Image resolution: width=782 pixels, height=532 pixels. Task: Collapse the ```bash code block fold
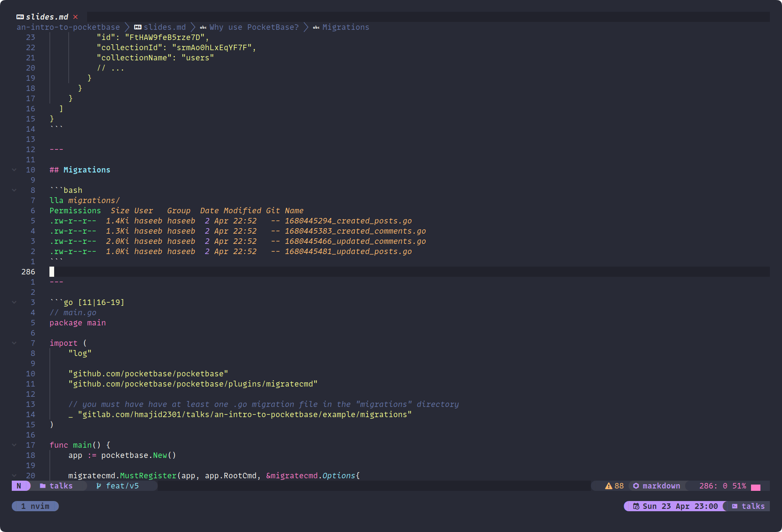click(x=14, y=190)
